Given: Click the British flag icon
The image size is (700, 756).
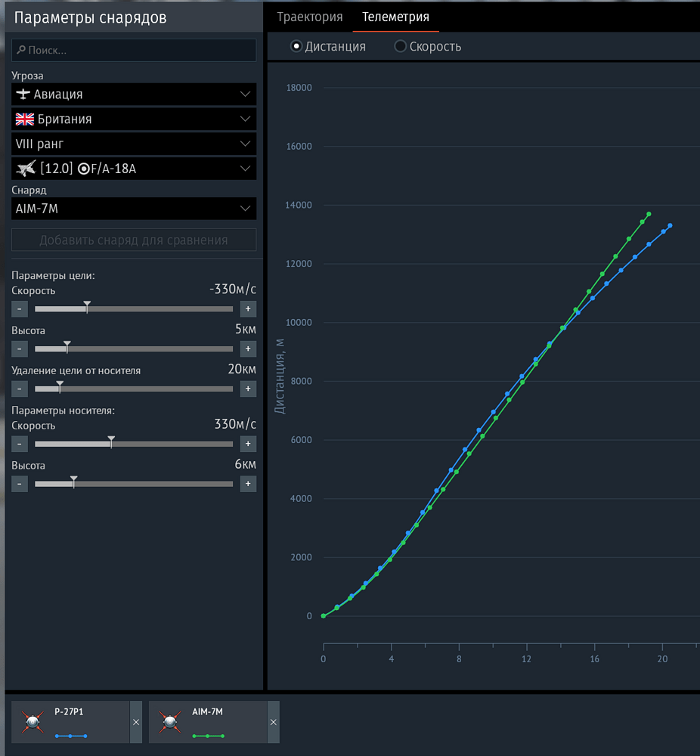Looking at the screenshot, I should (x=25, y=119).
